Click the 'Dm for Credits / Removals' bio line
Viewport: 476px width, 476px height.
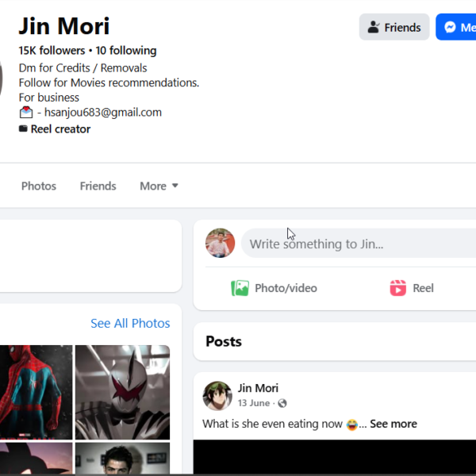[83, 68]
